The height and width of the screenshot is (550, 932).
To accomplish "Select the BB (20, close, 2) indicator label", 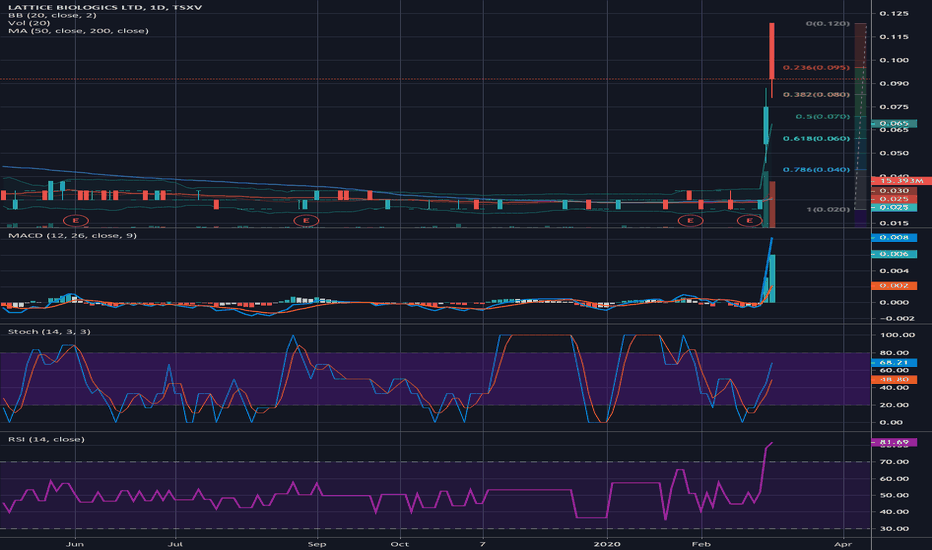I will pos(52,15).
